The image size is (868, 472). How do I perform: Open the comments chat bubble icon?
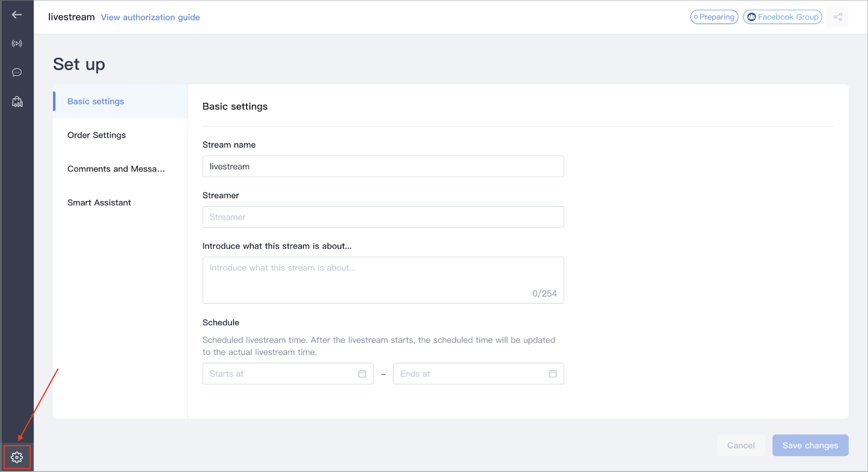point(17,72)
